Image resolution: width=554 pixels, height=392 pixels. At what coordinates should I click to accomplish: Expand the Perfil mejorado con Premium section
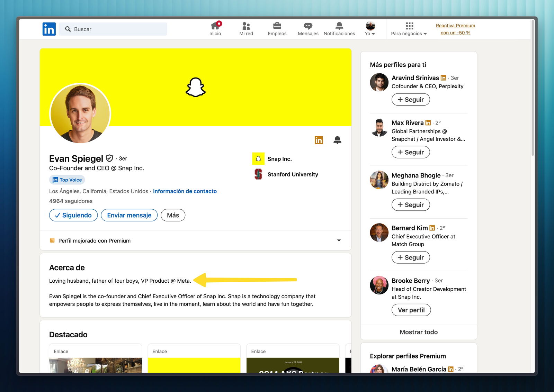click(196, 240)
